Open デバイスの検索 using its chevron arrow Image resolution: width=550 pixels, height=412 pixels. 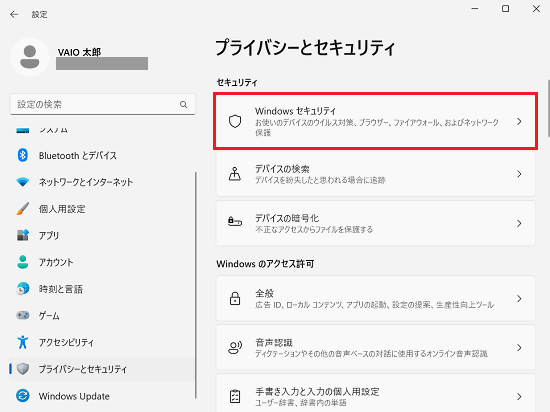pos(519,174)
